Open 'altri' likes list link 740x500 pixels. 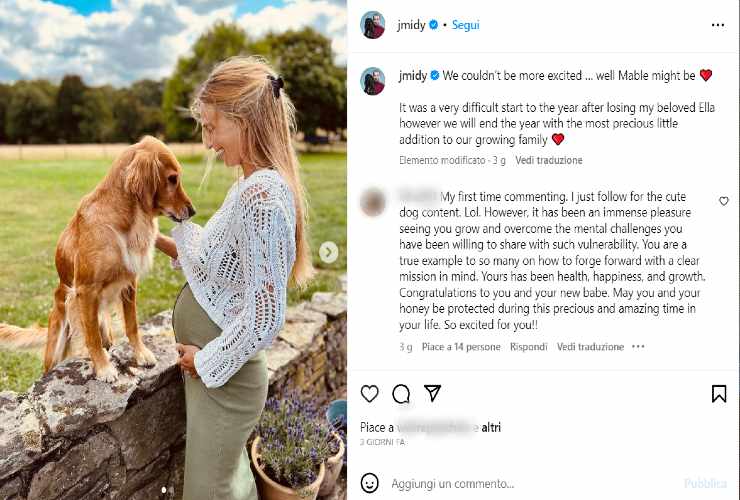pos(491,427)
